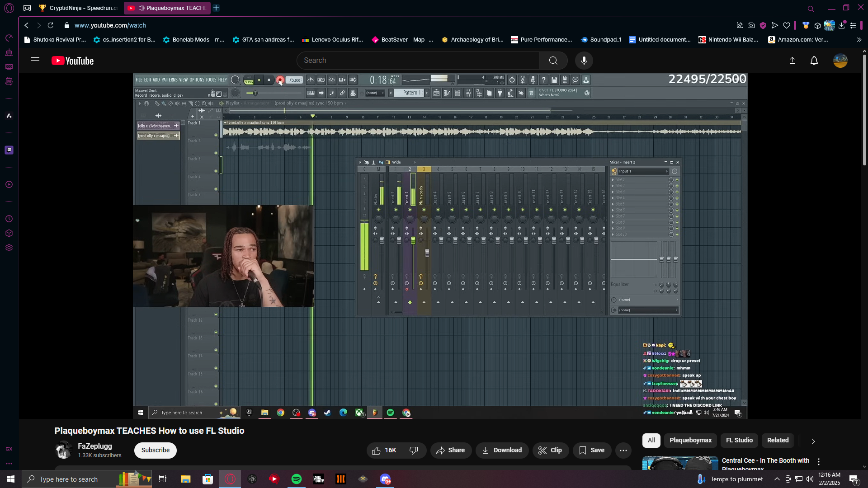The image size is (868, 488).
Task: Click the Download button under video
Action: (502, 450)
